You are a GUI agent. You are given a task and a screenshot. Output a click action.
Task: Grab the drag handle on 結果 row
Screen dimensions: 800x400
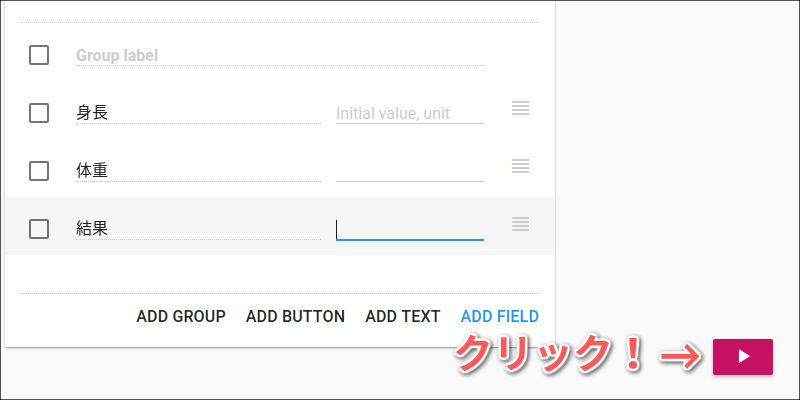pyautogui.click(x=520, y=224)
